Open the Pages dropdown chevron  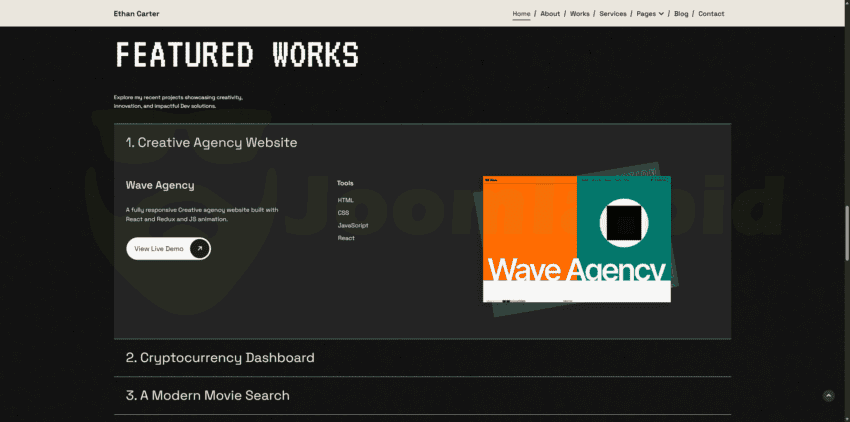pyautogui.click(x=661, y=14)
